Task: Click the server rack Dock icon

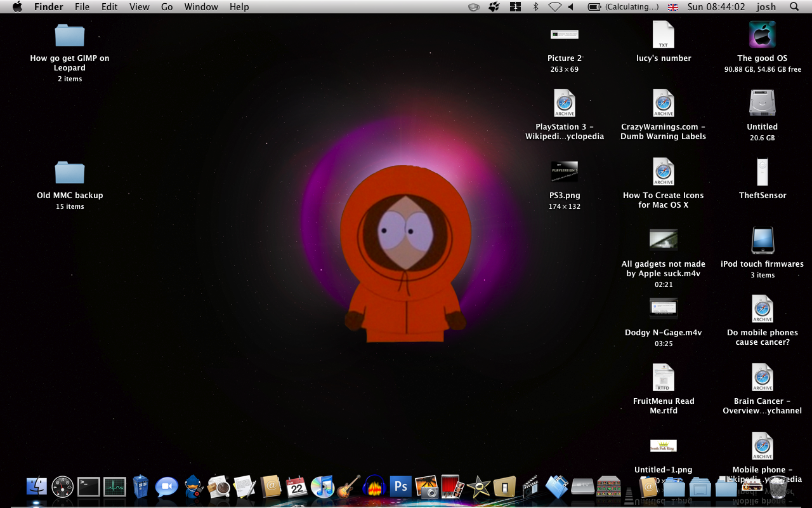Action: pos(608,487)
